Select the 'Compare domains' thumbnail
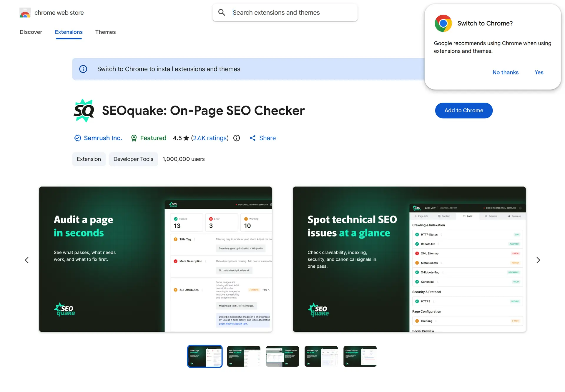565x392 pixels. [282, 356]
